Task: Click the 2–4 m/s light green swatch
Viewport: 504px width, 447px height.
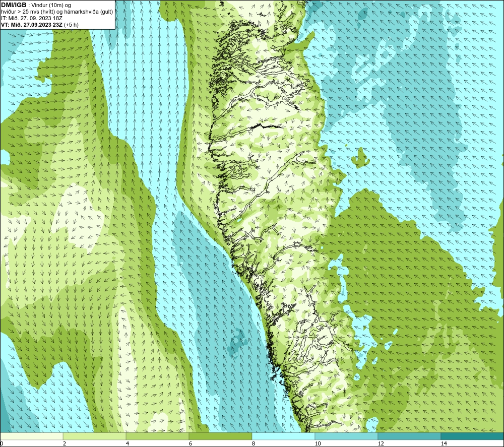Action: [x=95, y=436]
